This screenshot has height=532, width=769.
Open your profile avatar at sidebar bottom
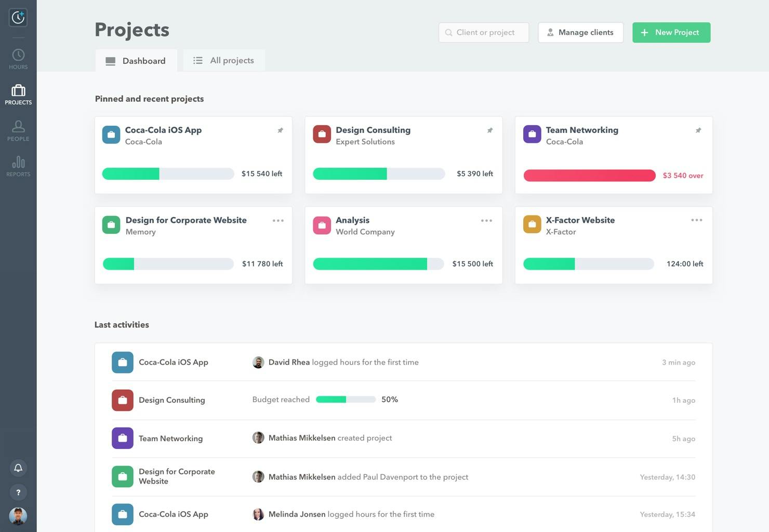18,516
